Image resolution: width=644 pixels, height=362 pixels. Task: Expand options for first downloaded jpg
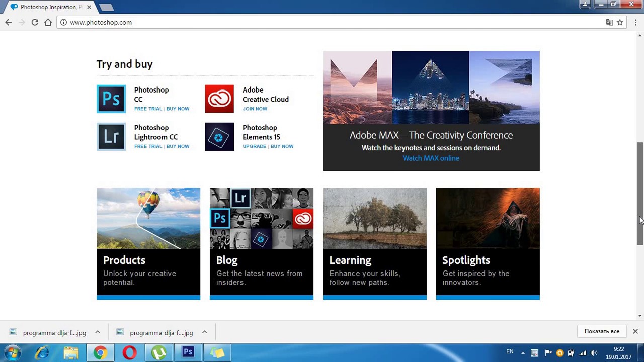tap(98, 332)
